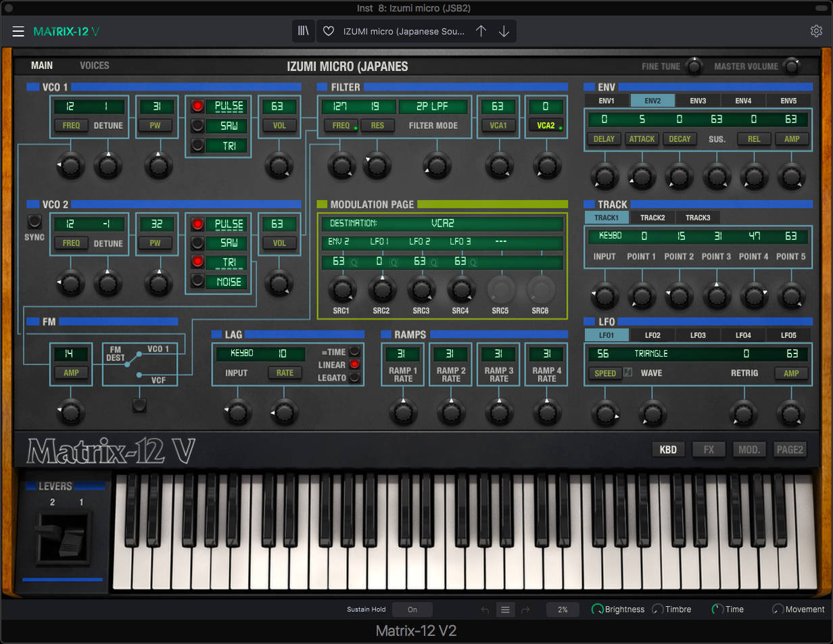This screenshot has width=833, height=644.
Task: Open Lag input KEYBD selector
Action: pyautogui.click(x=242, y=353)
